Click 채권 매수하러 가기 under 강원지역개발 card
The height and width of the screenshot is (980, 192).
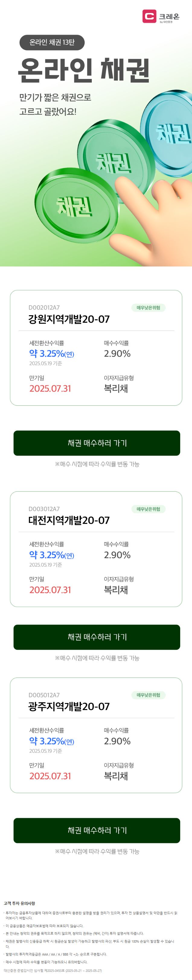(x=97, y=443)
